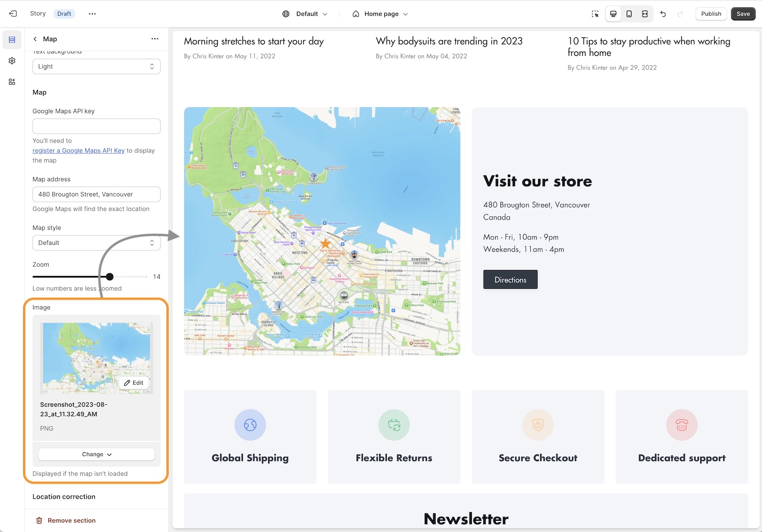Open the Text background Light dropdown
The width and height of the screenshot is (762, 532).
click(96, 66)
